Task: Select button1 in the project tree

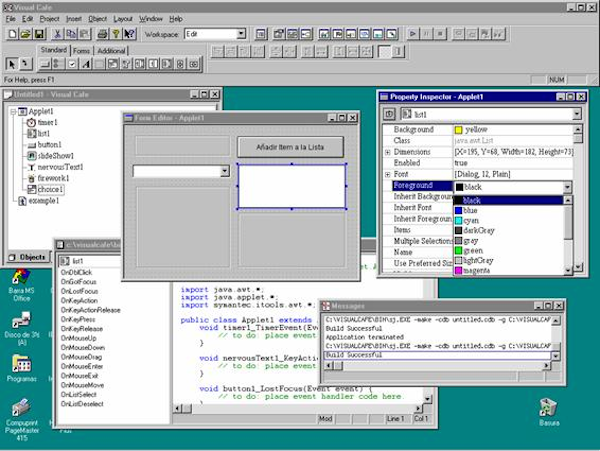Action: click(x=49, y=145)
